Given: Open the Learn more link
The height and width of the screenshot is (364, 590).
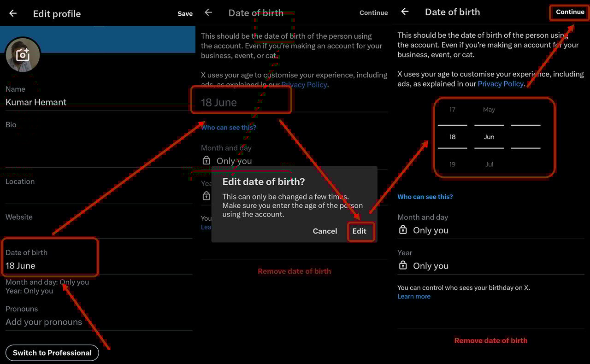Looking at the screenshot, I should (x=413, y=297).
